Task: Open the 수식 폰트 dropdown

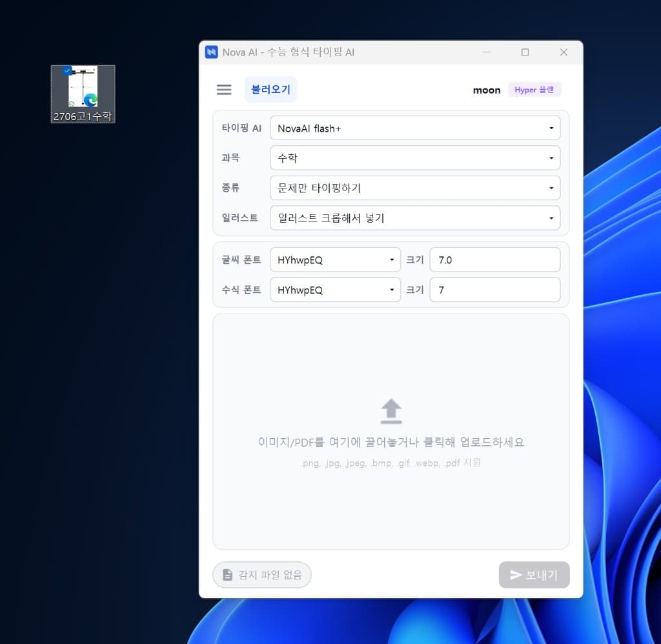Action: pos(335,290)
